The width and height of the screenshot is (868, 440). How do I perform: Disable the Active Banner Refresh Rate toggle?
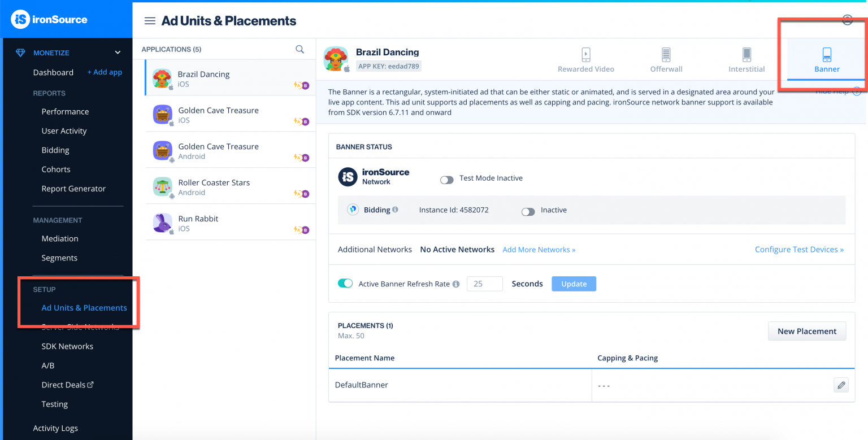point(345,284)
